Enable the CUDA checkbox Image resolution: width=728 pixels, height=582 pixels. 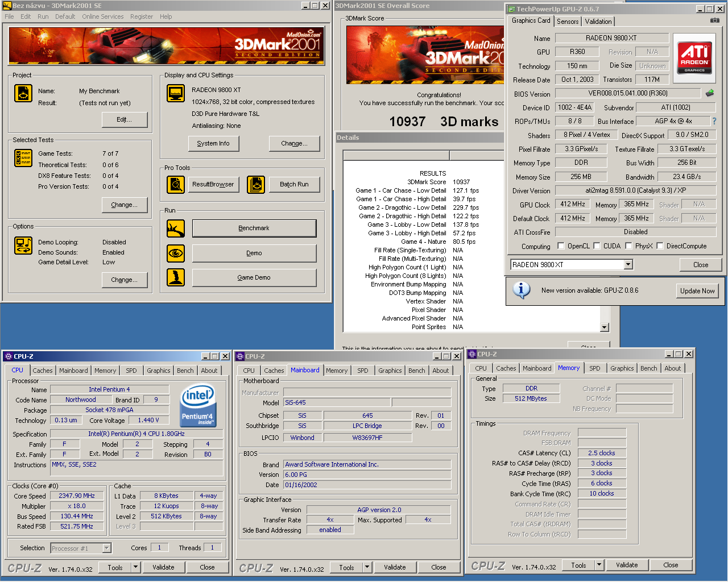[x=597, y=246]
